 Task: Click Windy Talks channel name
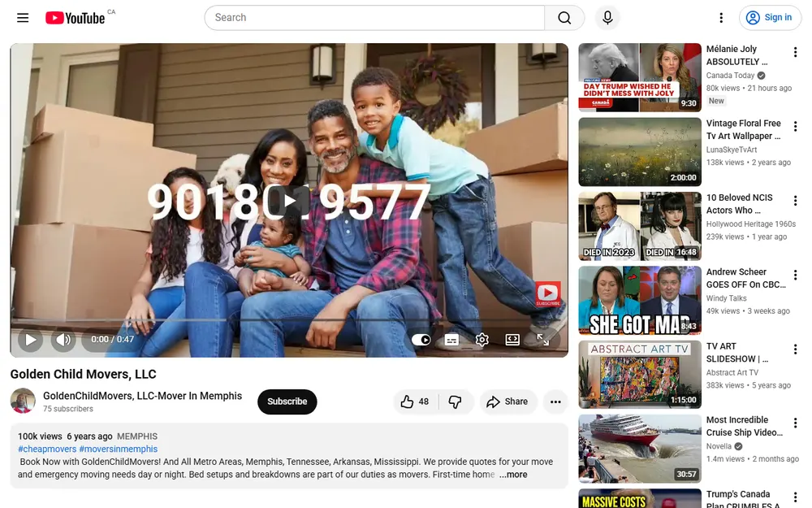click(x=727, y=298)
